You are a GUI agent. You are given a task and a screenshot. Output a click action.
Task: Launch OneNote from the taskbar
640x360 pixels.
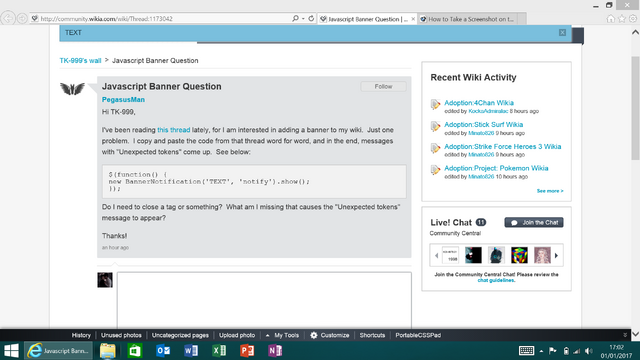275,351
